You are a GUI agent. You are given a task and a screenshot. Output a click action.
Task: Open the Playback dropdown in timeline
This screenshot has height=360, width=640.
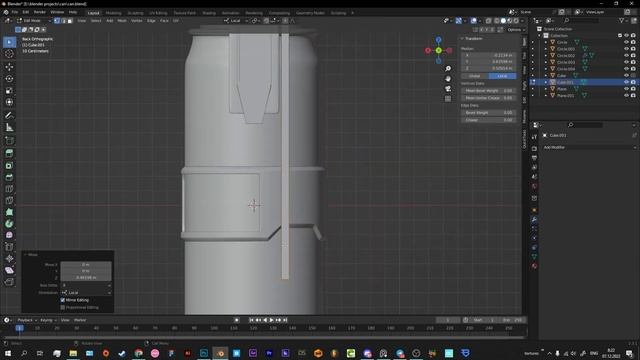(x=27, y=320)
